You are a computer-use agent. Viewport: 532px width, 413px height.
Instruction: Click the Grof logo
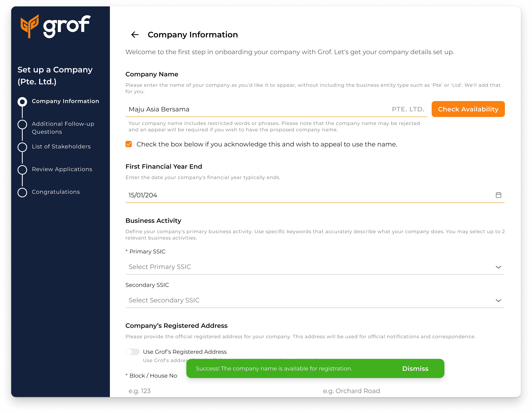[56, 26]
